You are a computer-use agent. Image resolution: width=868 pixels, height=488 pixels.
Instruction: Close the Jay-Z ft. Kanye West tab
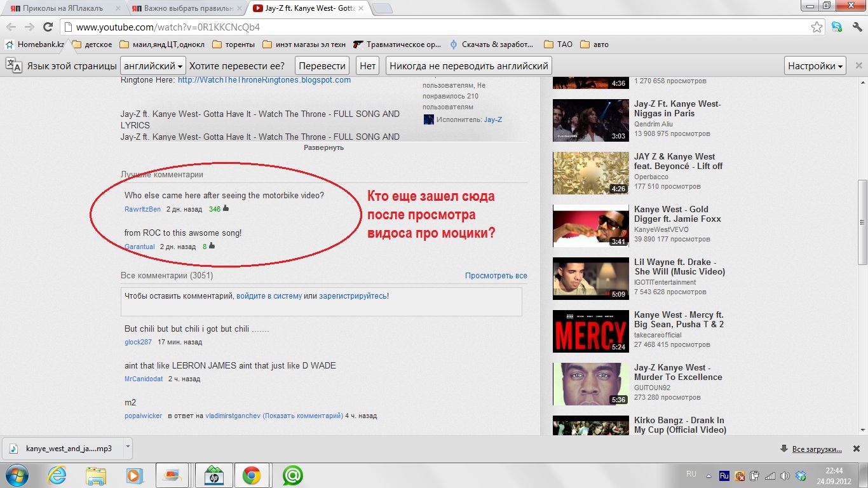tap(360, 8)
